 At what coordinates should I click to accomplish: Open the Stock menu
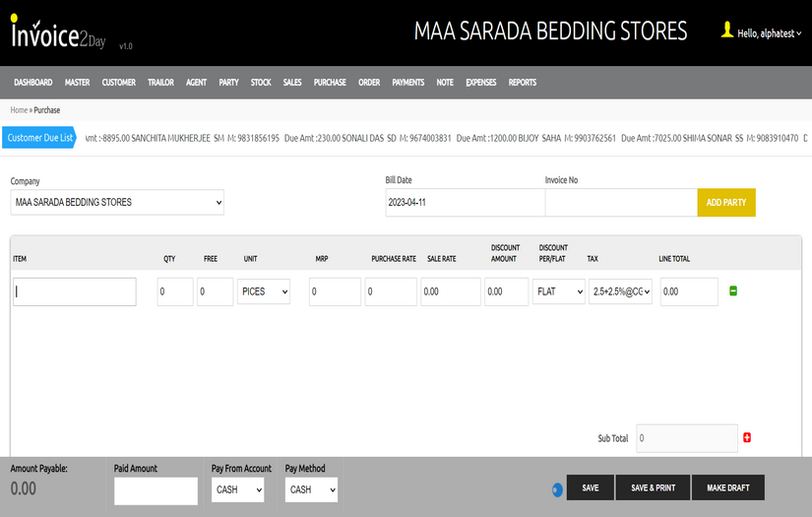coord(261,83)
